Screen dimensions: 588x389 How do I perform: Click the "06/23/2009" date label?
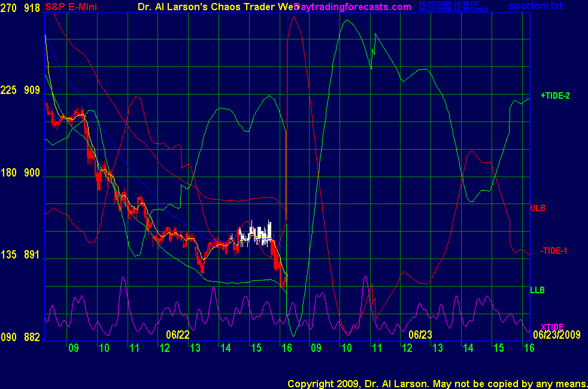point(556,335)
